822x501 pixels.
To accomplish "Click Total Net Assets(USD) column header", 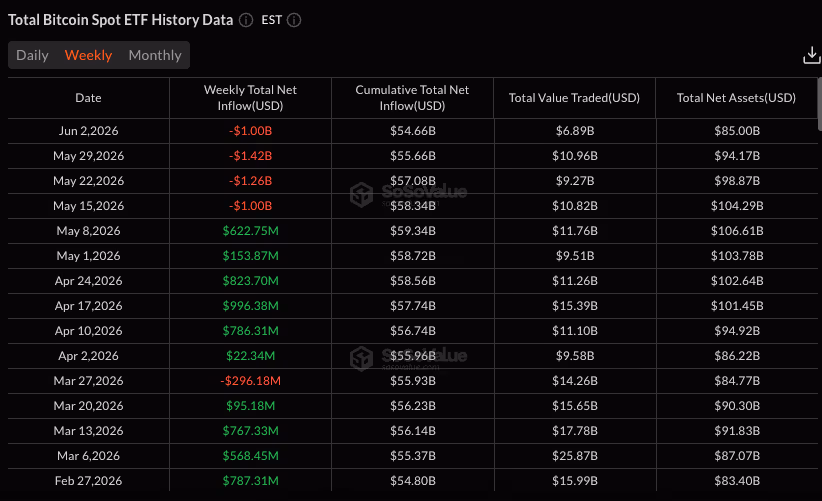I will (x=737, y=98).
